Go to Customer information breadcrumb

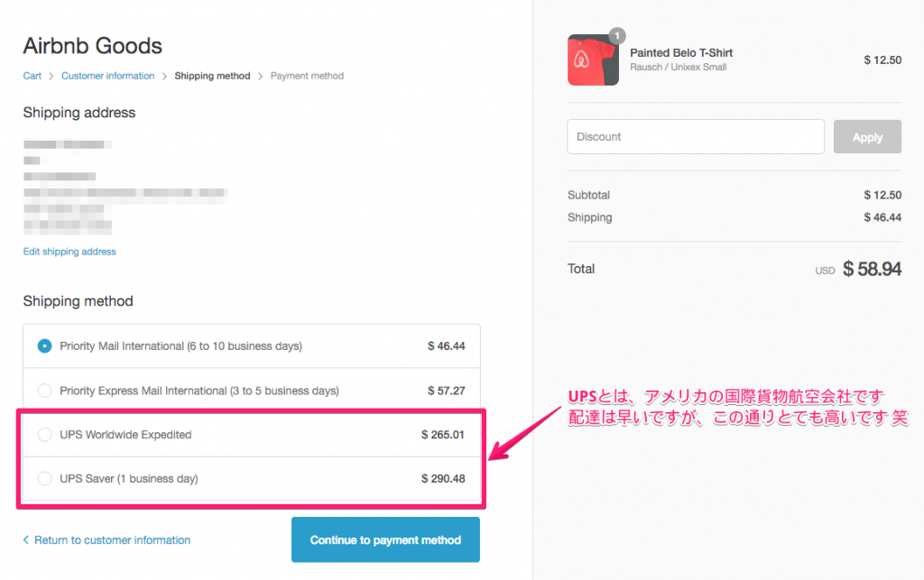[108, 76]
